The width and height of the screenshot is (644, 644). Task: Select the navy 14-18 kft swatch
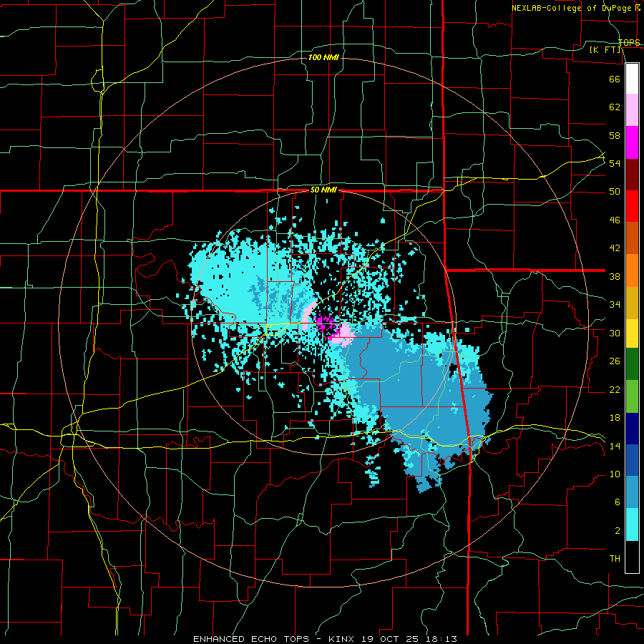pos(632,429)
